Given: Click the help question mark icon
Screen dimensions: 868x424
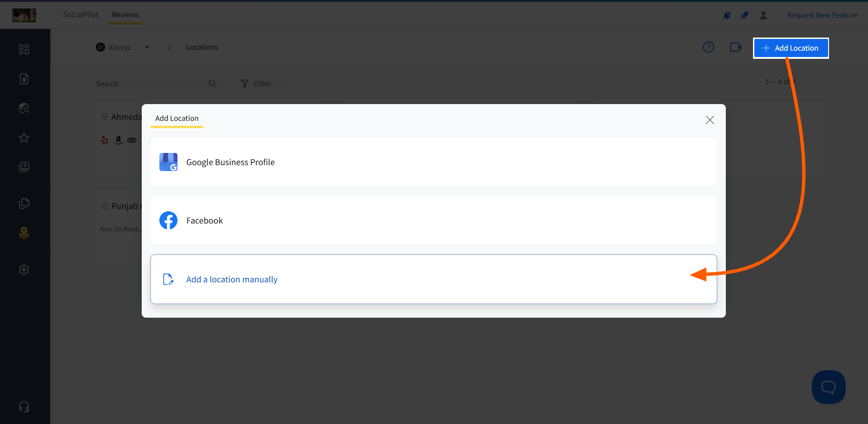Looking at the screenshot, I should [x=709, y=47].
